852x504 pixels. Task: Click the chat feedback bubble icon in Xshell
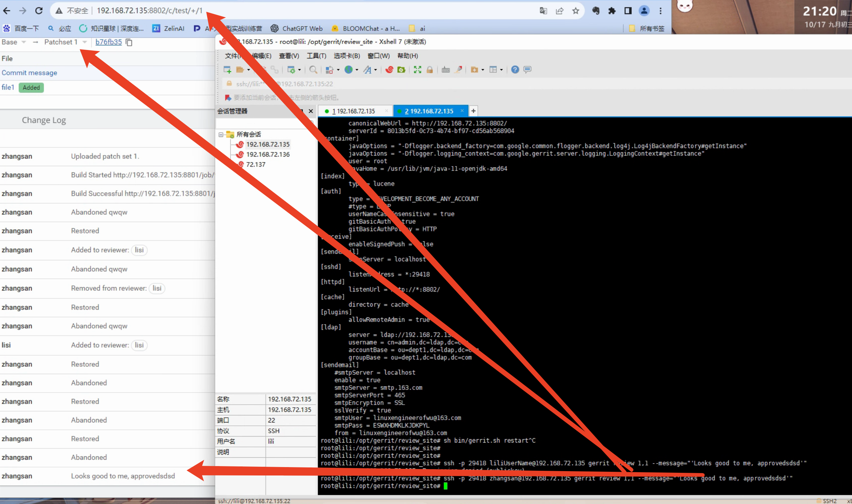click(x=527, y=69)
